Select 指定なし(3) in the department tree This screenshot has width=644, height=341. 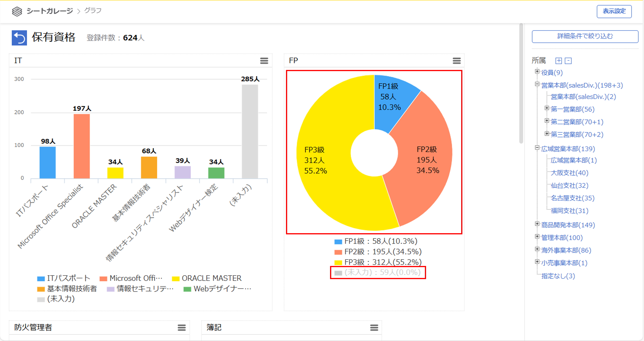(x=558, y=276)
